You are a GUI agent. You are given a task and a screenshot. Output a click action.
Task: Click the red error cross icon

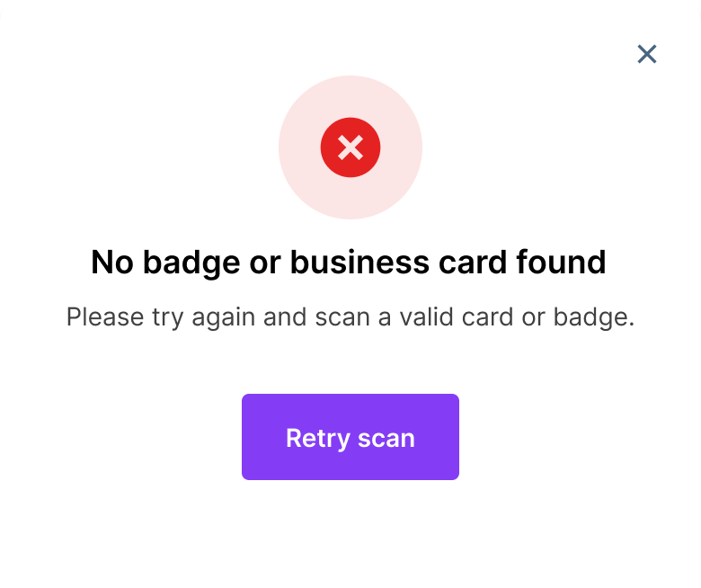[350, 147]
